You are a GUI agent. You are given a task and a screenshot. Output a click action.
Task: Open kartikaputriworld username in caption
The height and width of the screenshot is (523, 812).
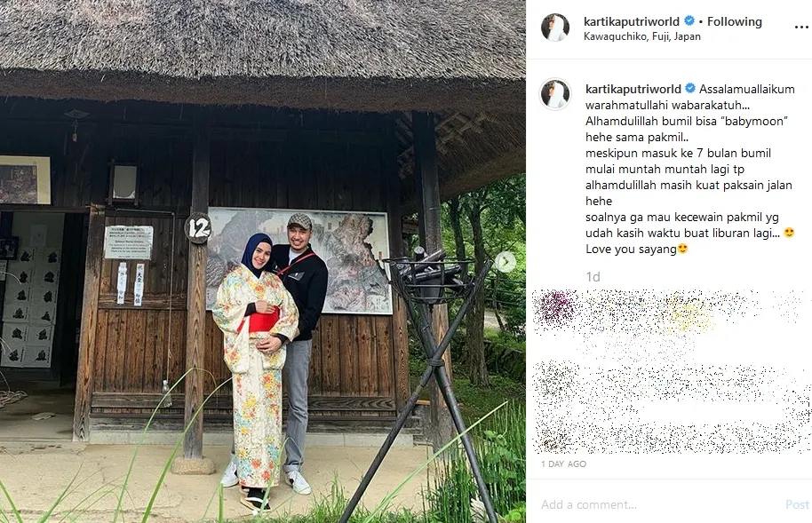point(633,89)
